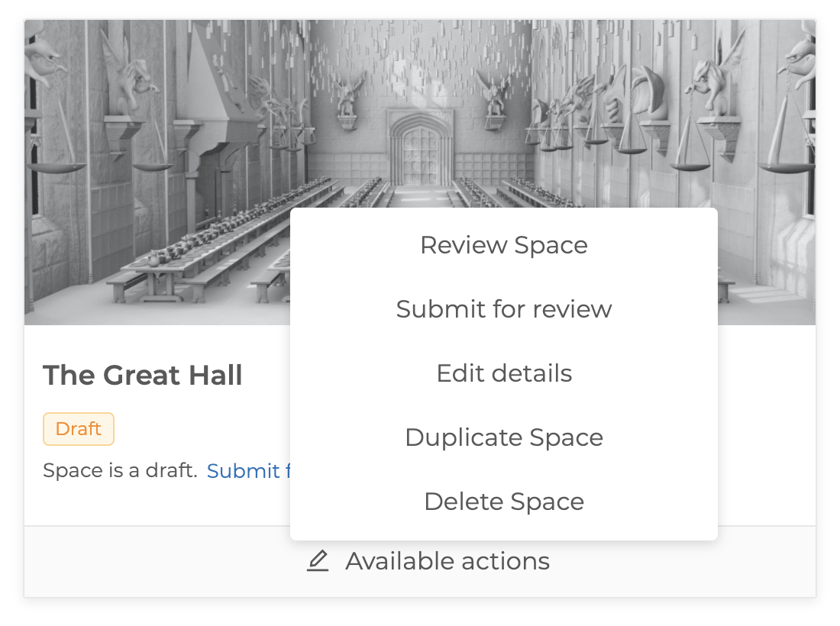Viewport: 840px width, 626px height.
Task: Open Edit details from the popup
Action: click(503, 373)
